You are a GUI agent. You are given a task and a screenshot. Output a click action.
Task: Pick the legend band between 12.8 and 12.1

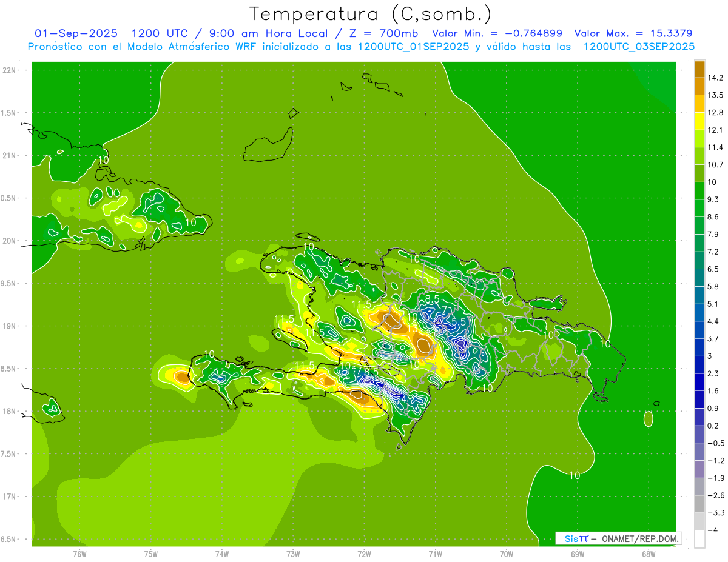pos(699,121)
